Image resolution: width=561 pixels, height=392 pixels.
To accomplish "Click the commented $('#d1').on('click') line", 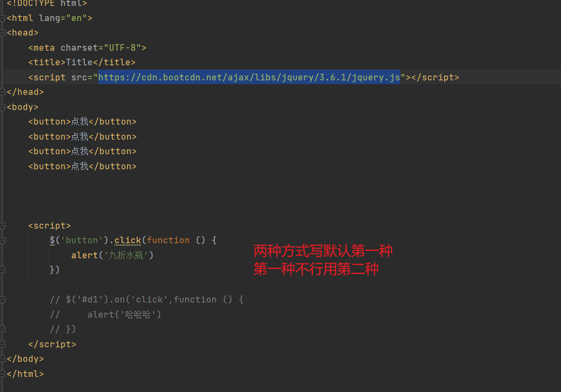I will 147,300.
